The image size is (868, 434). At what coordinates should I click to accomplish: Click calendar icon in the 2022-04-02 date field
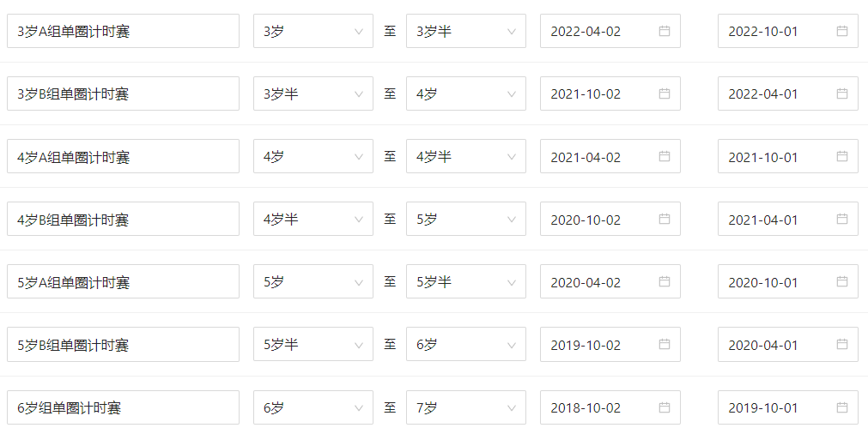(664, 31)
